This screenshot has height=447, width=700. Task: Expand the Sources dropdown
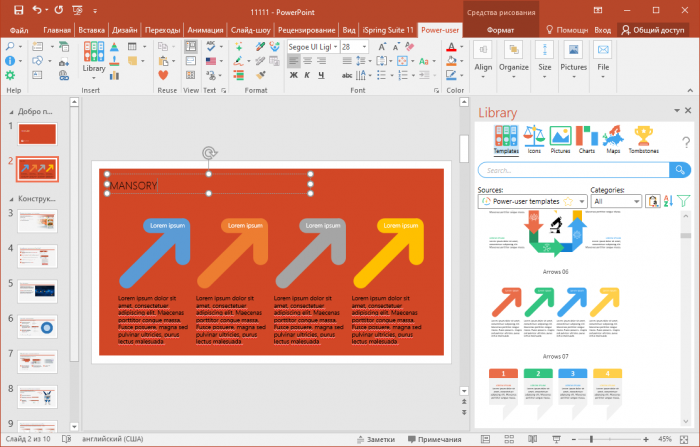pos(582,201)
